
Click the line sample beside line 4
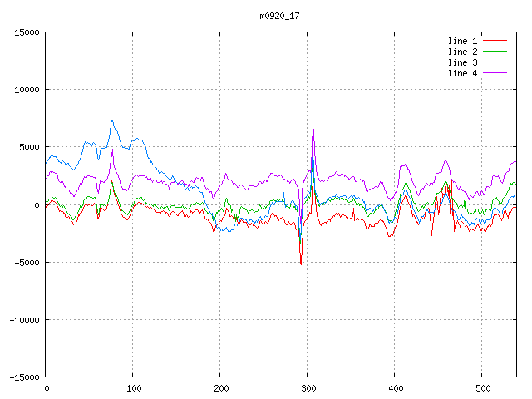[x=495, y=73]
